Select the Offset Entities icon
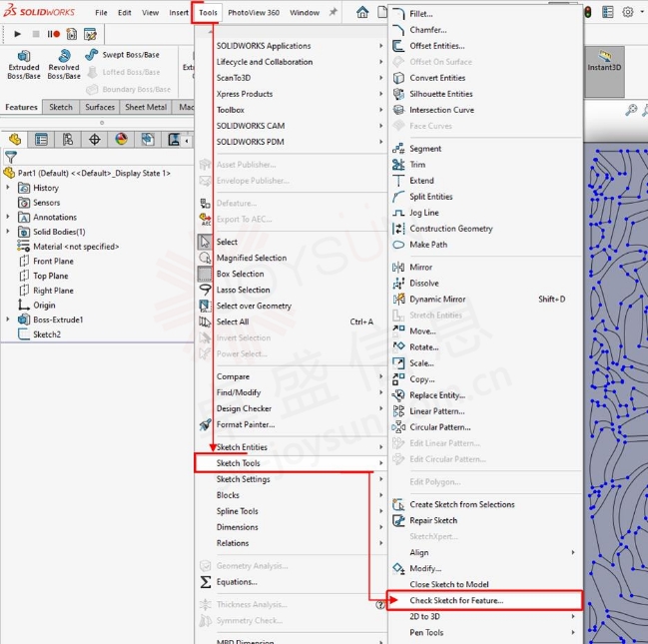Image resolution: width=648 pixels, height=644 pixels. pos(398,46)
